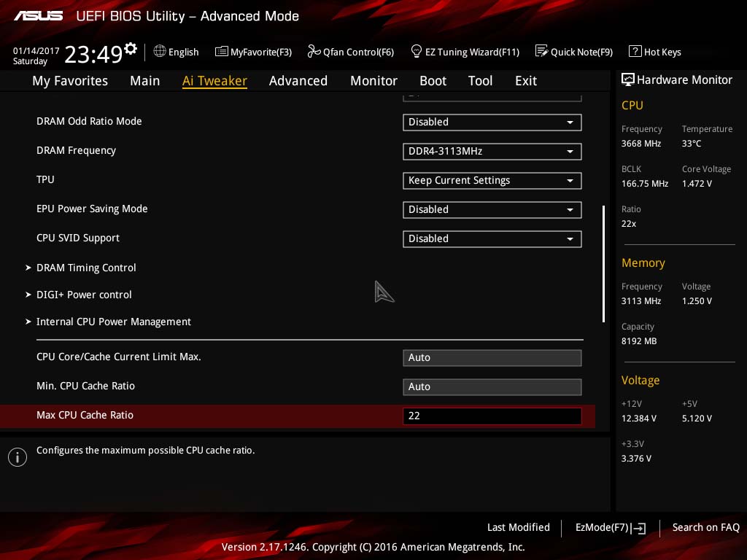The width and height of the screenshot is (747, 560).
Task: Click the ASUS logo
Action: click(x=38, y=16)
